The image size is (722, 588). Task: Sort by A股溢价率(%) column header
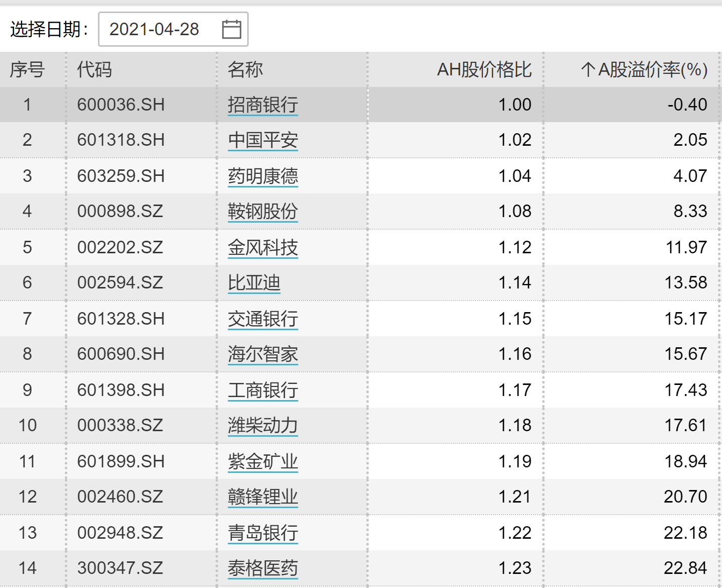(644, 69)
